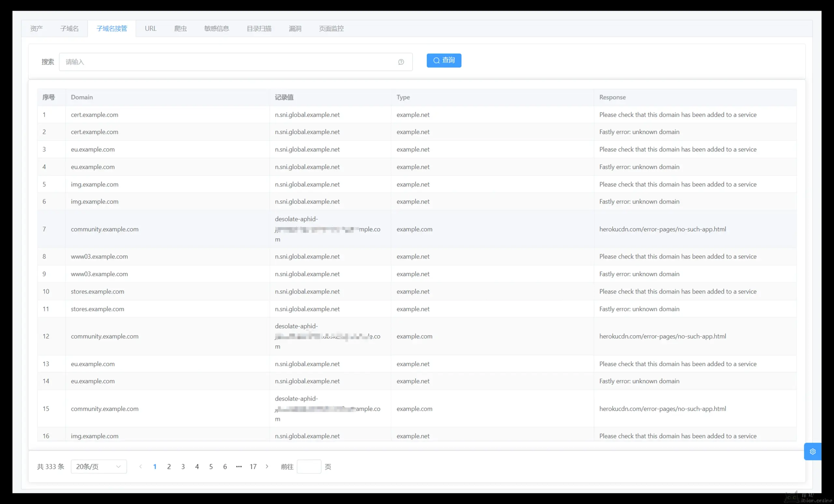This screenshot has height=504, width=834.
Task: Select the 敏感信息 tab
Action: (x=217, y=29)
